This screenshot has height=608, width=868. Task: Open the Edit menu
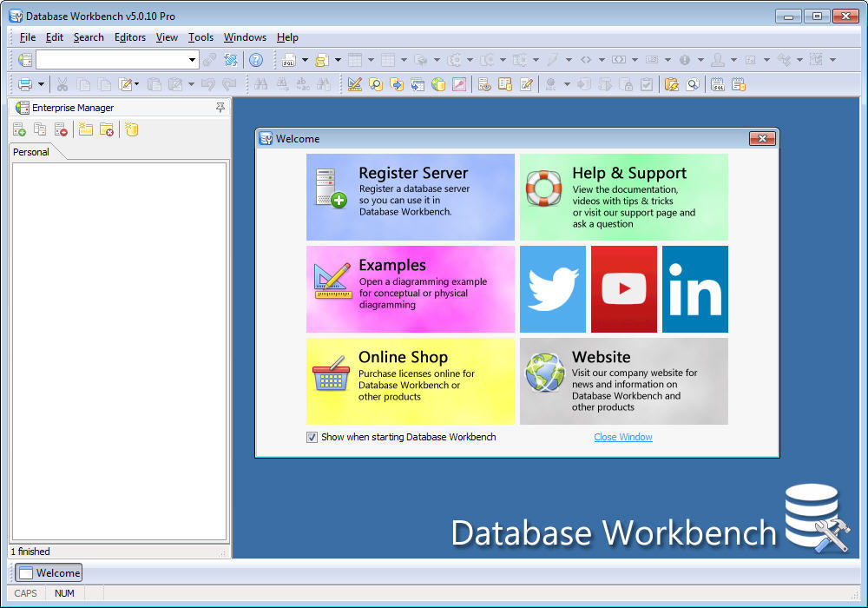click(54, 37)
